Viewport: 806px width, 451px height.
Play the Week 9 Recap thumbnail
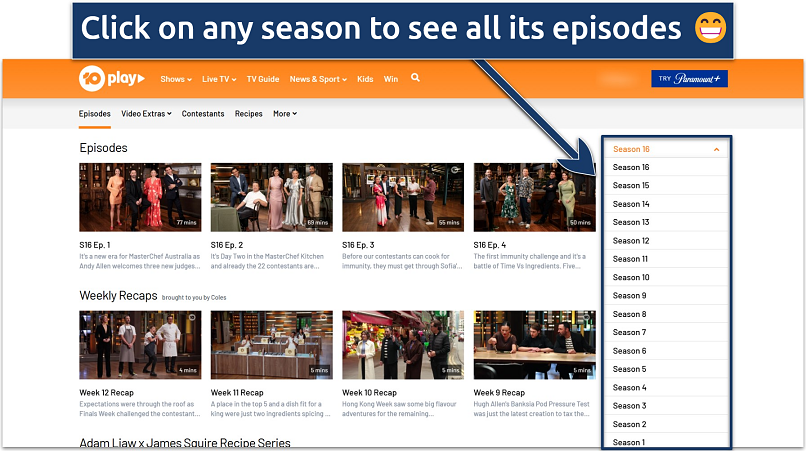[x=535, y=345]
